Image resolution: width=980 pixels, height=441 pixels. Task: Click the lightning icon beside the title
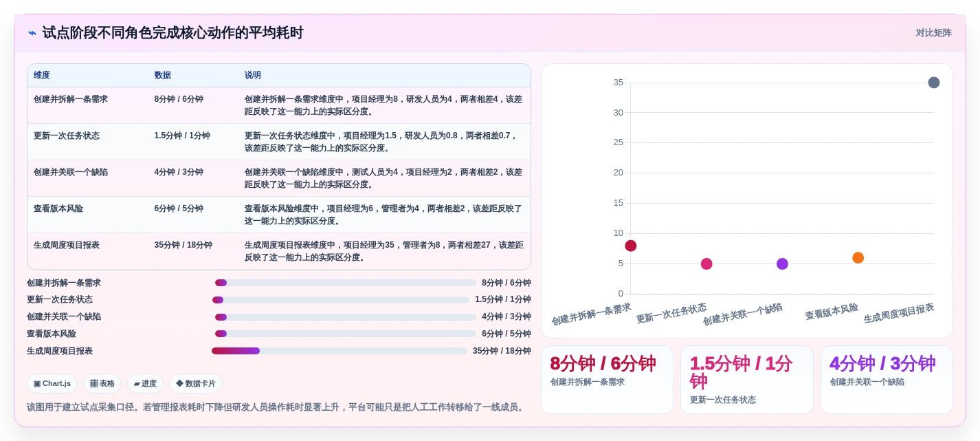(x=32, y=33)
